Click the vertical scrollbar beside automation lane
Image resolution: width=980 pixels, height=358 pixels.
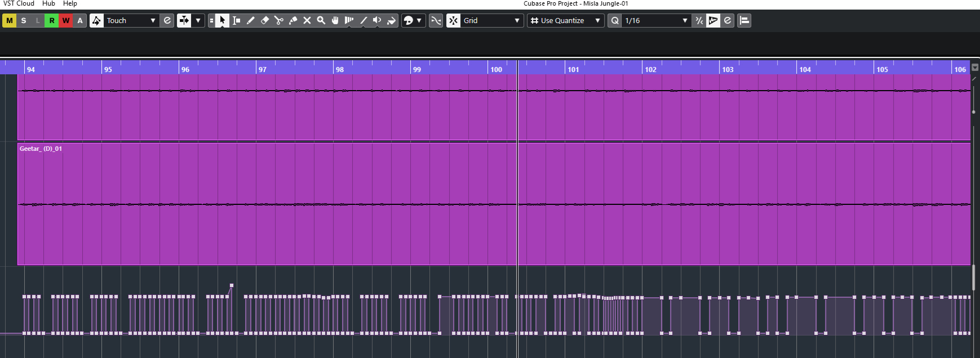[973, 278]
